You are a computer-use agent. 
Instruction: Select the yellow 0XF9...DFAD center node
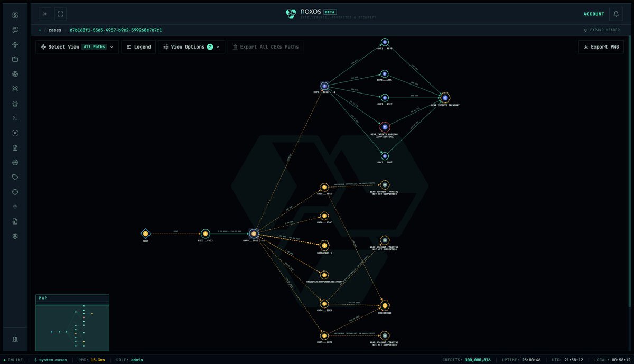(254, 234)
